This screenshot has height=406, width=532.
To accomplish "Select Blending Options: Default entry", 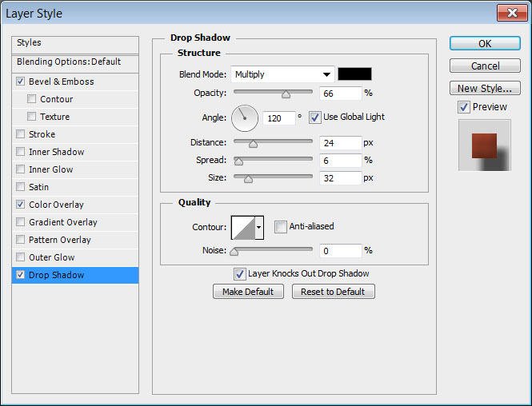I will pos(69,62).
